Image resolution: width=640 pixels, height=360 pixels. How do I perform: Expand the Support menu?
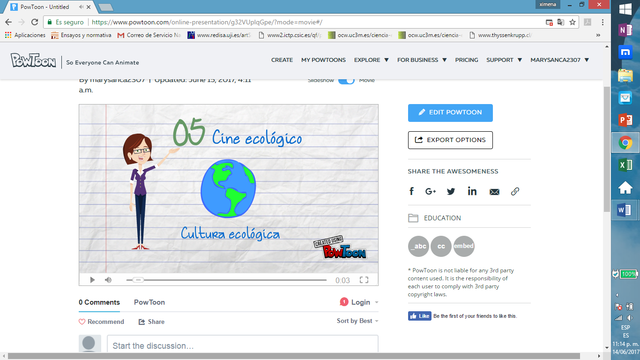[x=504, y=60]
